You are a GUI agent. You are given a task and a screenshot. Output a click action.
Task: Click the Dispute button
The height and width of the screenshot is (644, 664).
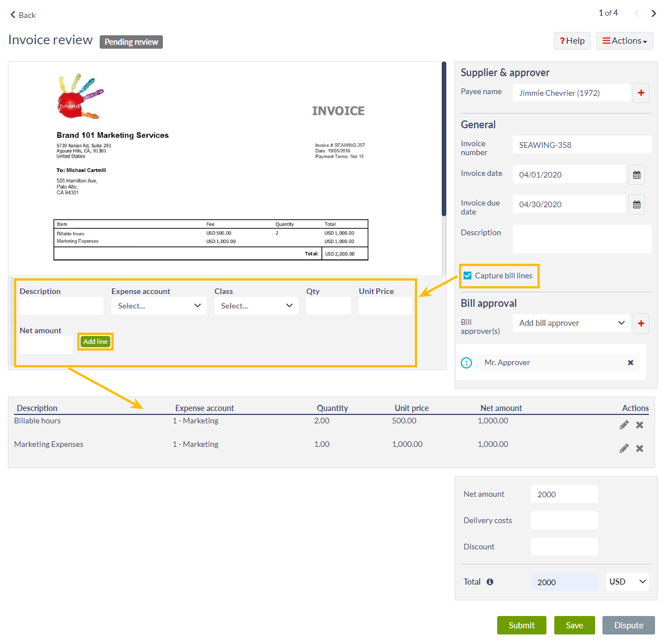628,626
